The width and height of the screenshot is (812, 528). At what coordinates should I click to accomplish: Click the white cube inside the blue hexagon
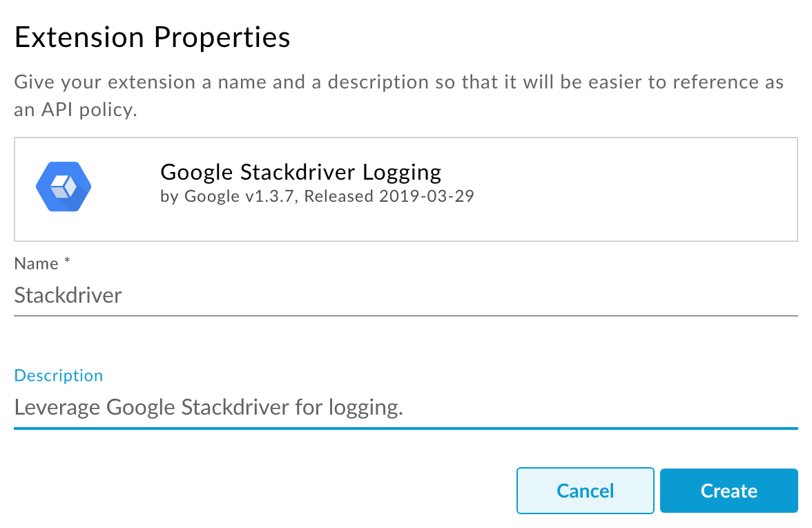64,187
